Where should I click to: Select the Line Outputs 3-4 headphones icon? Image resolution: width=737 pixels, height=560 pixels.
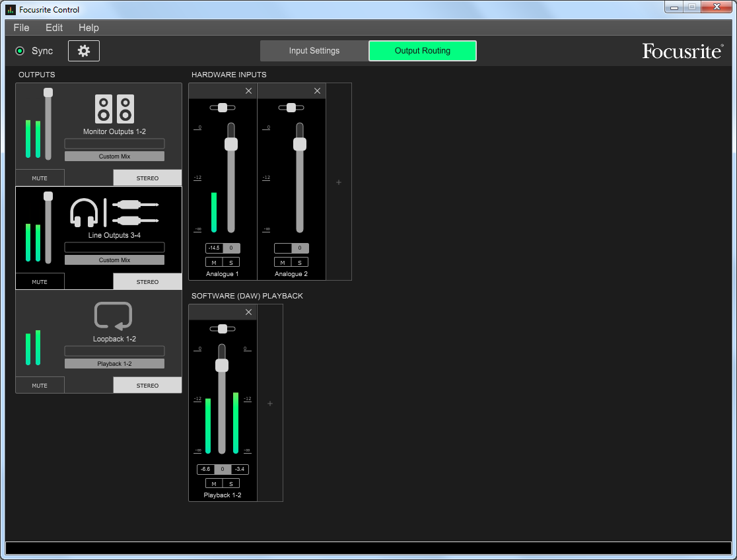85,213
